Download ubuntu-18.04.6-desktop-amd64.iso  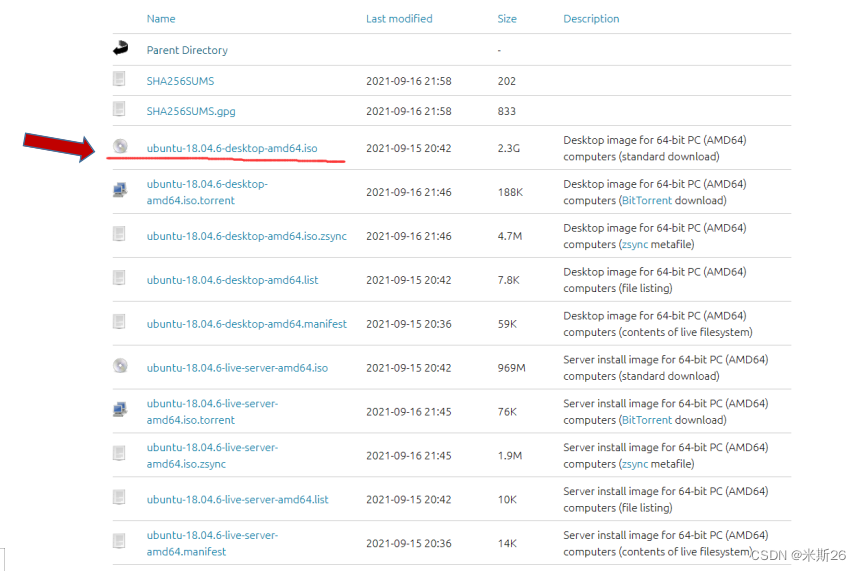pos(232,148)
